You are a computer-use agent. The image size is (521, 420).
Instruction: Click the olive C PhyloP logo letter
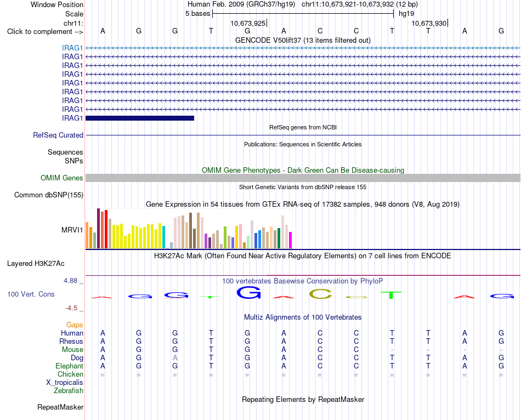pyautogui.click(x=321, y=294)
